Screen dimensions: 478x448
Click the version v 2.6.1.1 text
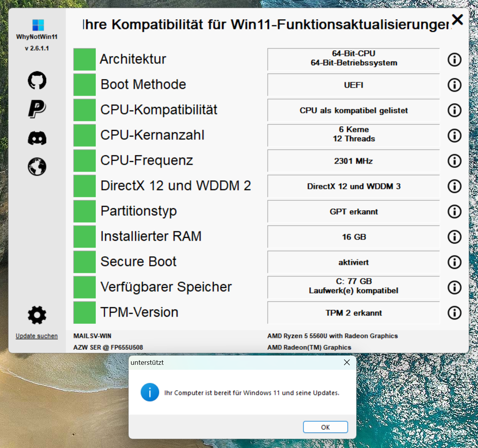click(x=37, y=48)
